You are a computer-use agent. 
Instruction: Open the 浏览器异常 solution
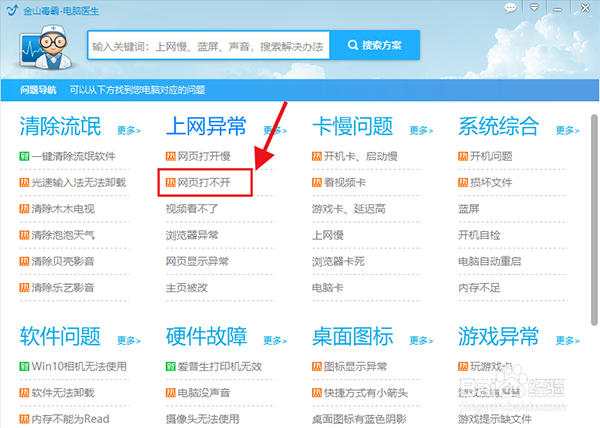(192, 235)
